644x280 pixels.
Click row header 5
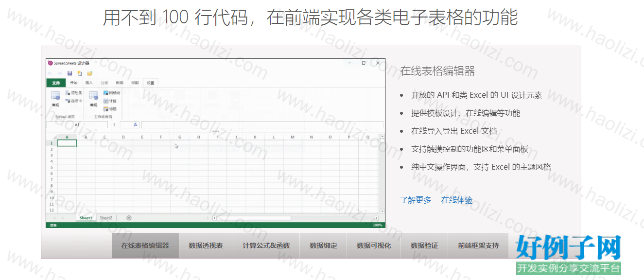pos(52,167)
